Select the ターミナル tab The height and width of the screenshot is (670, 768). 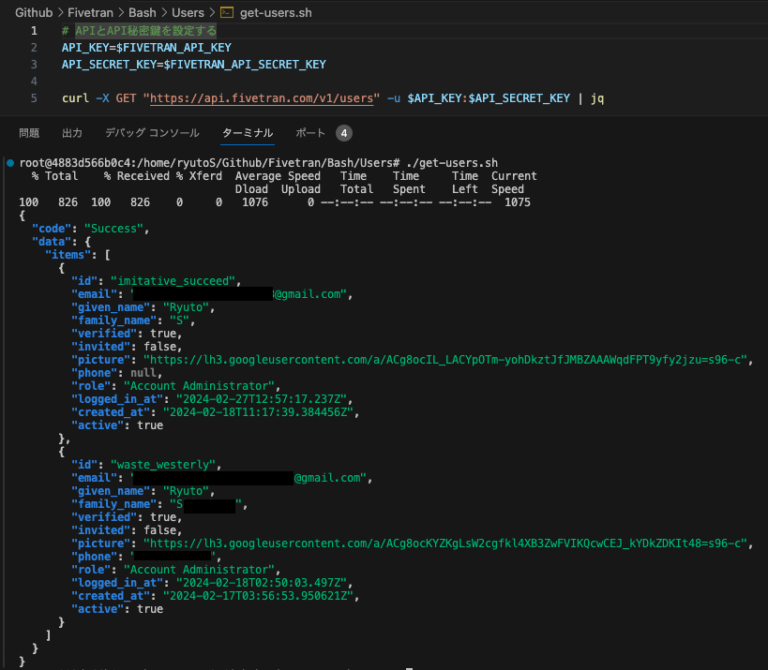pyautogui.click(x=247, y=133)
